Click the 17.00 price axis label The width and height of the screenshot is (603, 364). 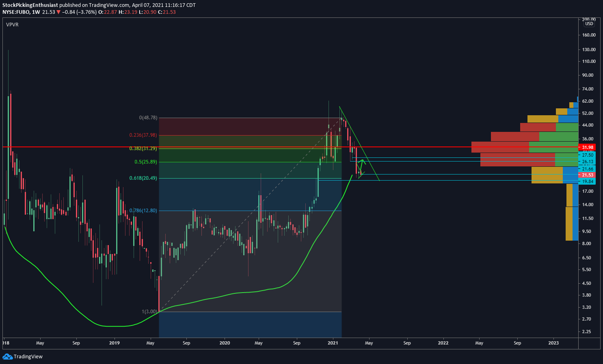[x=588, y=191]
